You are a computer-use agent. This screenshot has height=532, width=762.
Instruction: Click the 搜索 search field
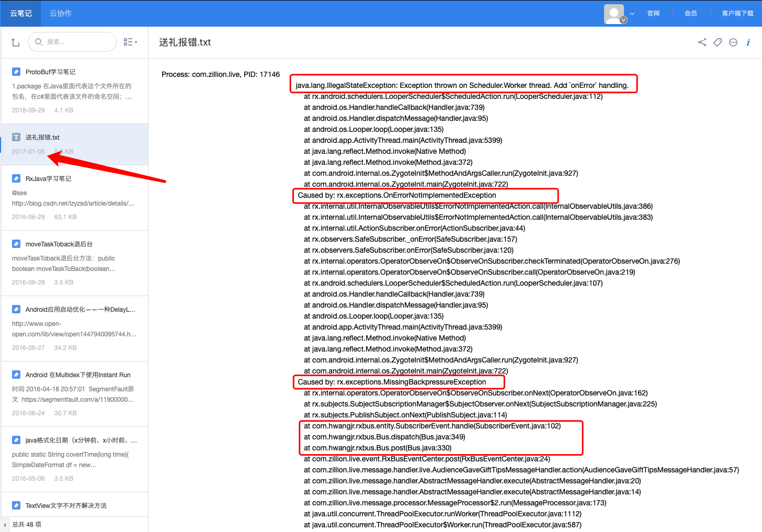(x=72, y=42)
